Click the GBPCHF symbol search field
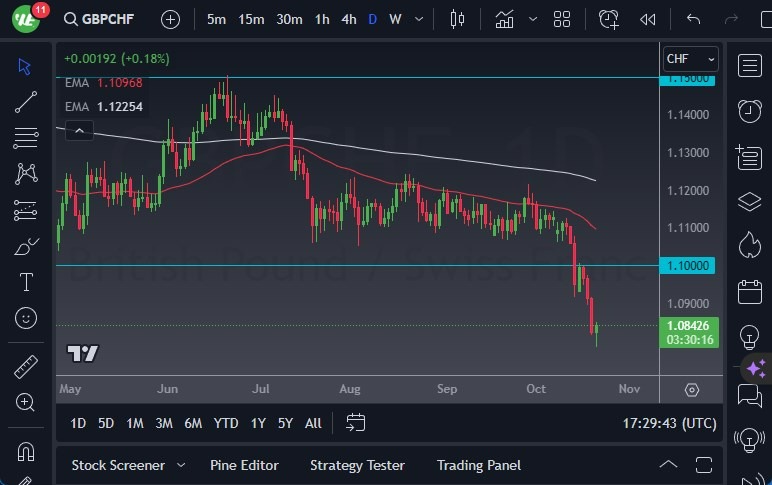772x485 pixels. click(x=99, y=19)
